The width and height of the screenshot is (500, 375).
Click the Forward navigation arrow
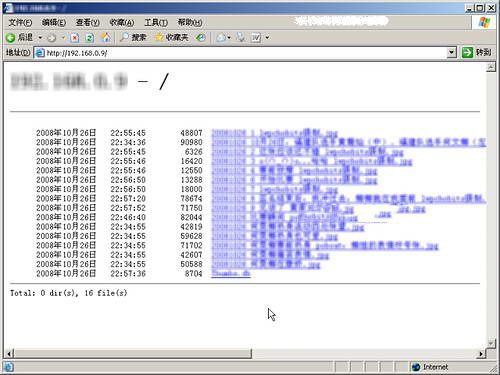[51, 38]
